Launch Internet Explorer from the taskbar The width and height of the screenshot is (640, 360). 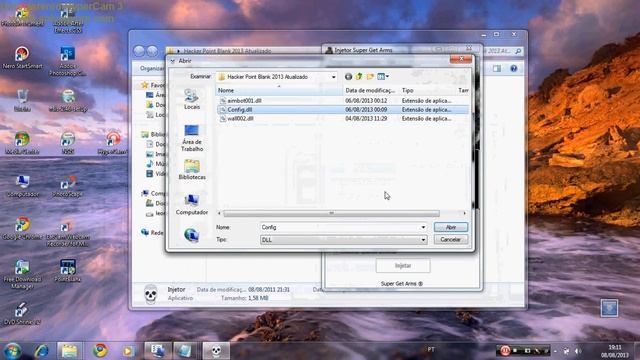41,351
